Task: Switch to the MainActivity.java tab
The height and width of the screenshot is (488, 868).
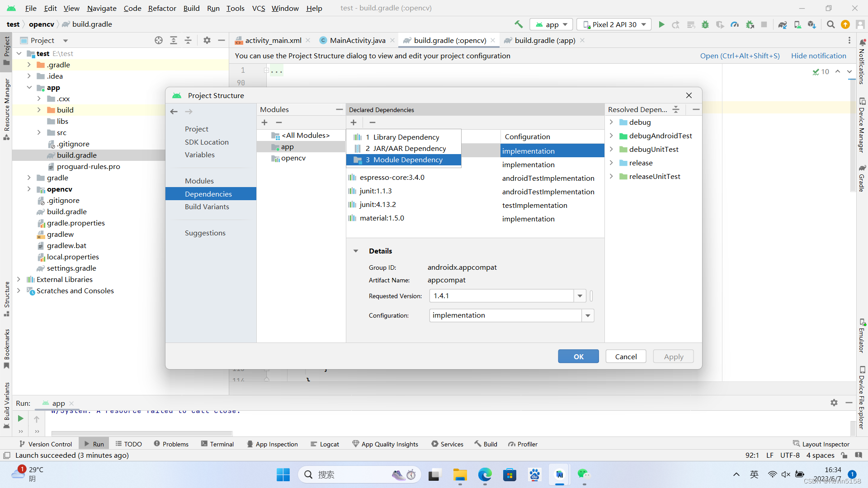Action: click(357, 40)
